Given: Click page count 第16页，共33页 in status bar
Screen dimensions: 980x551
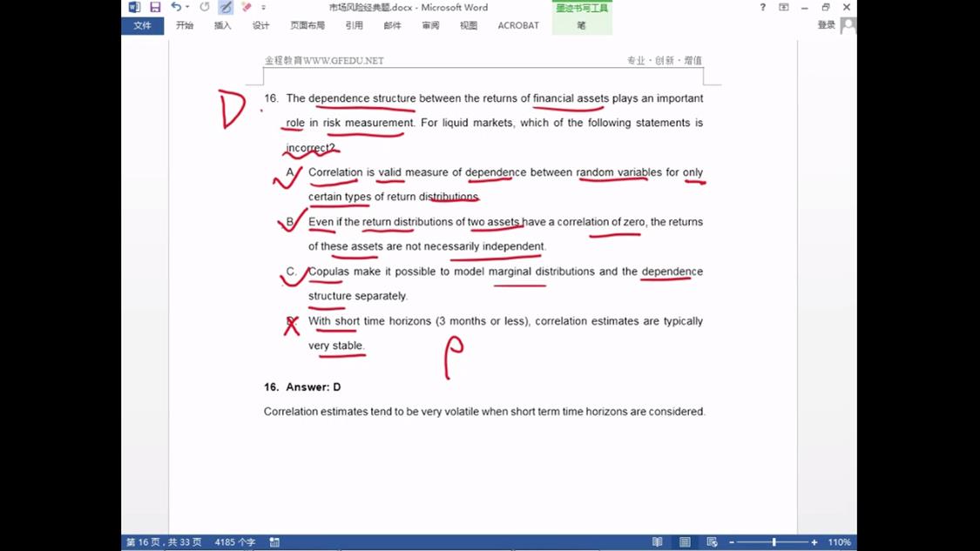Looking at the screenshot, I should click(x=164, y=542).
